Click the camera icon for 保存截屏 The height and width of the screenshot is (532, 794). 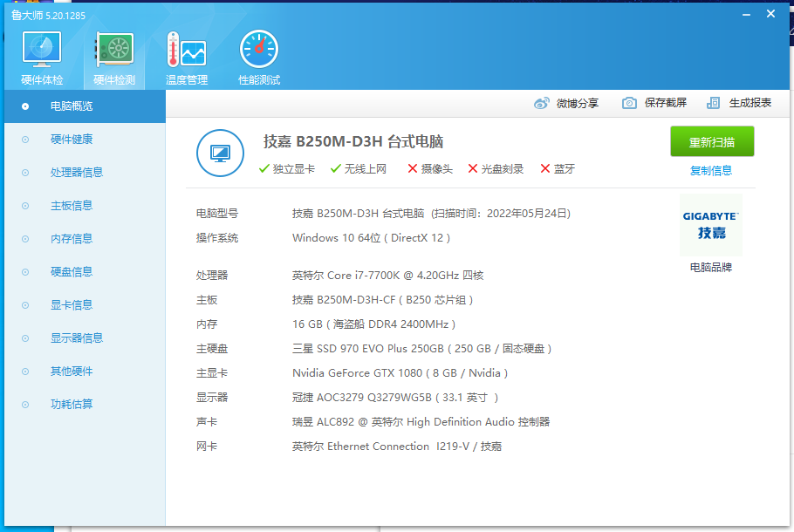click(629, 103)
